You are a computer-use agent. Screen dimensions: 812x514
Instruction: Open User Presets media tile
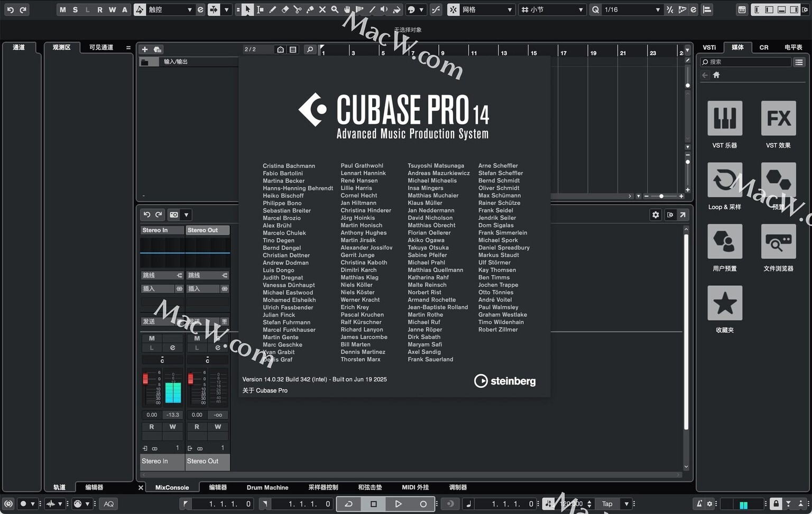click(725, 241)
